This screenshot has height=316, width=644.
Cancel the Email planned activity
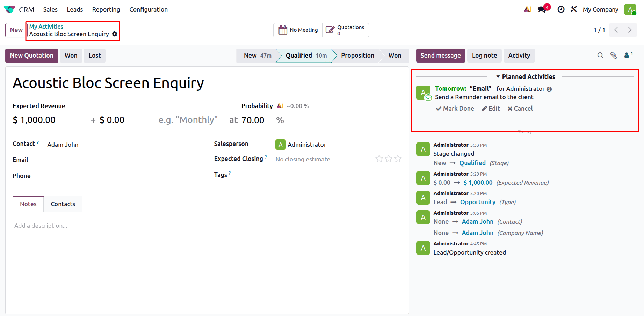[520, 109]
